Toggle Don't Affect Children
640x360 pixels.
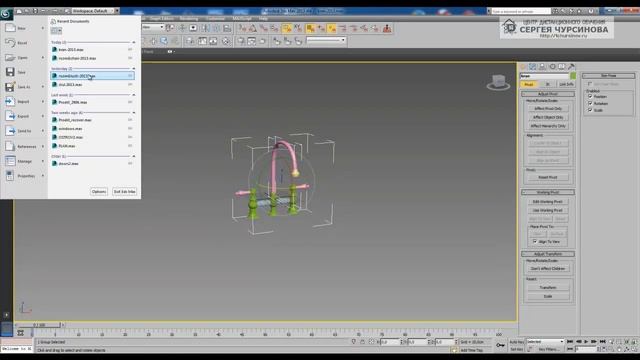click(548, 269)
